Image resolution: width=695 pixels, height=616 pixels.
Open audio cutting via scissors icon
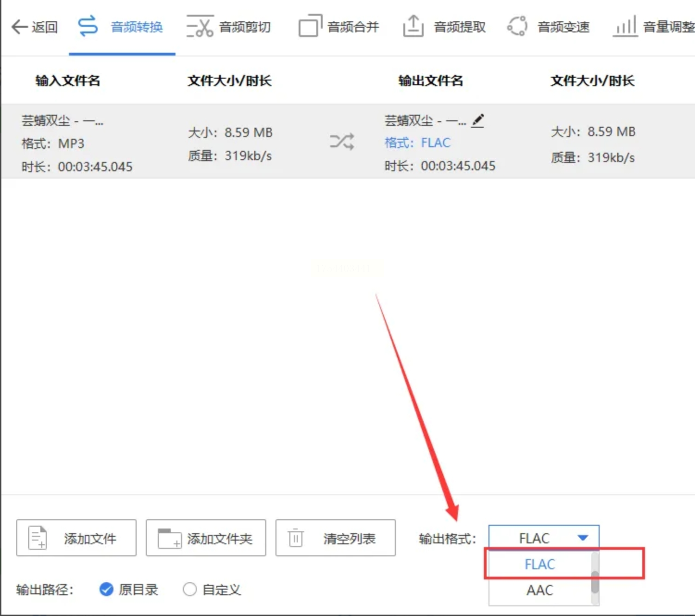click(x=200, y=26)
